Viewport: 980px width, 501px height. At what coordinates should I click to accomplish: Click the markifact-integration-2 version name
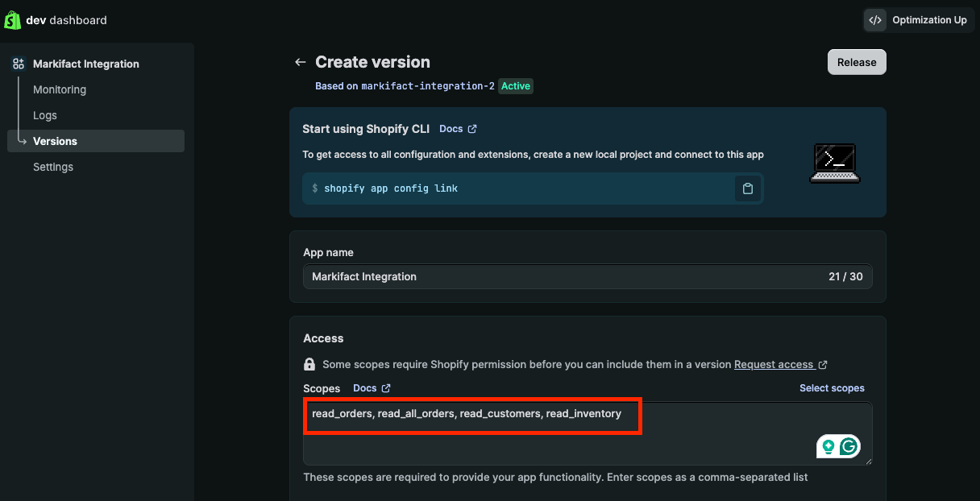click(x=428, y=86)
